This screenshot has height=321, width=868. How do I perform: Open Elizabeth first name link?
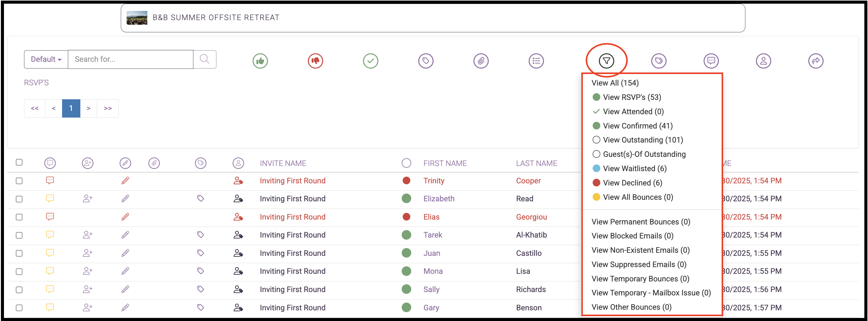click(439, 199)
